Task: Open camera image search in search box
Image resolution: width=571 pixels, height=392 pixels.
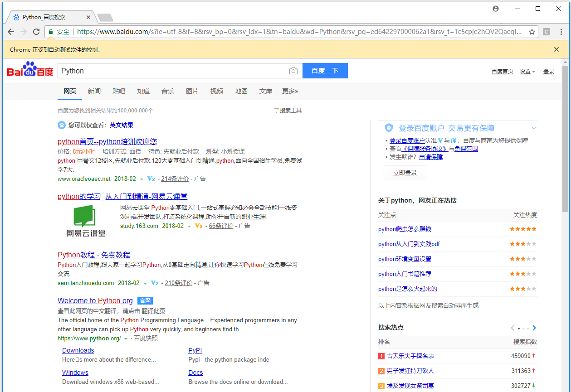Action: coord(293,71)
